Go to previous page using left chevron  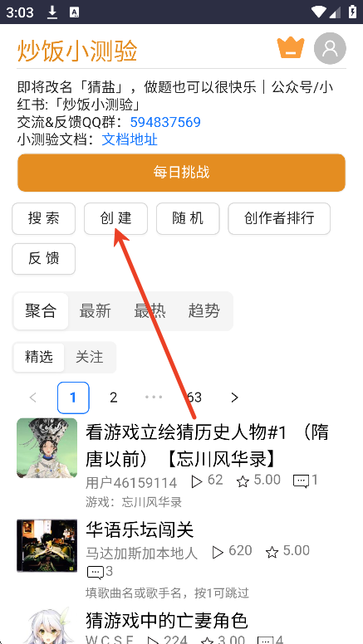[33, 398]
